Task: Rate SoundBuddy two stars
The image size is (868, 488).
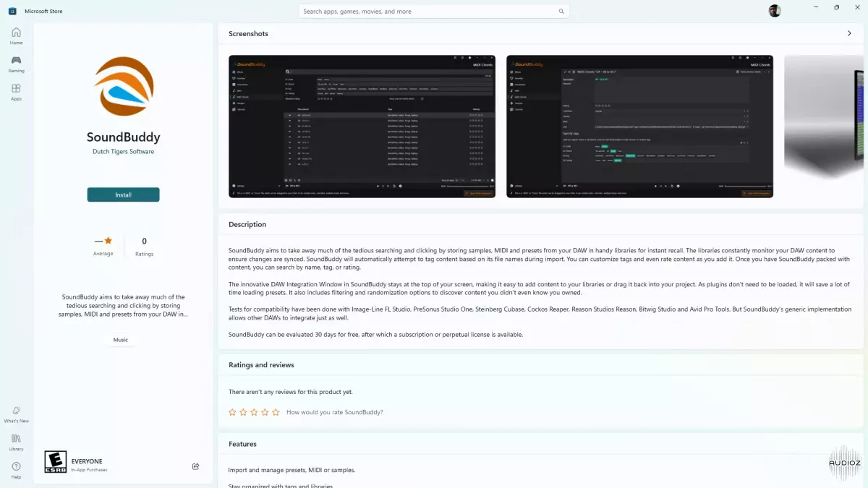Action: pyautogui.click(x=243, y=412)
